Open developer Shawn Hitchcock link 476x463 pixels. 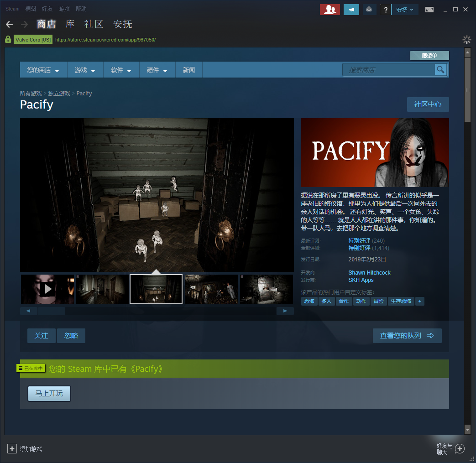(x=369, y=272)
